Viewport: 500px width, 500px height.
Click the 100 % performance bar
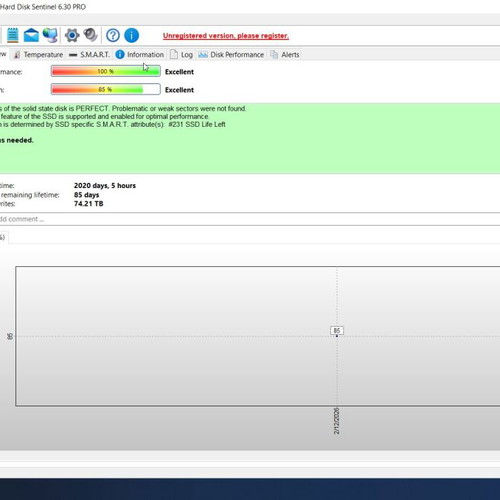pyautogui.click(x=106, y=71)
